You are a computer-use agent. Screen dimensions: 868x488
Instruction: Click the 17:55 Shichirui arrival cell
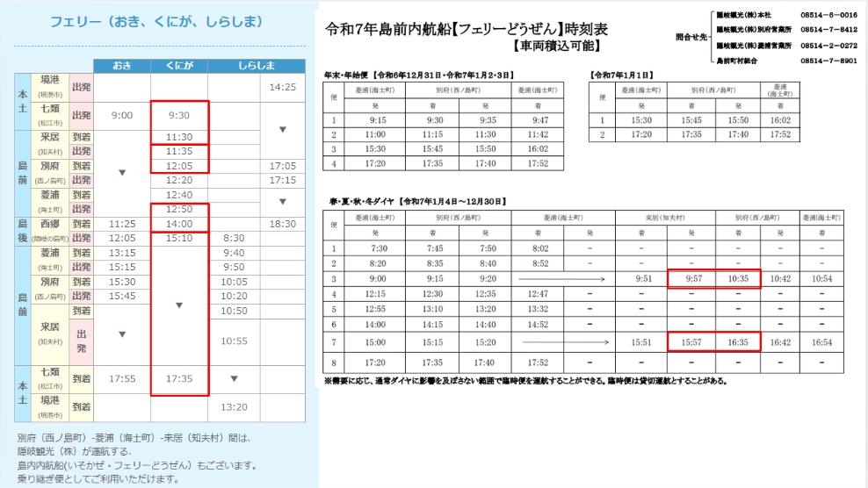coord(122,378)
